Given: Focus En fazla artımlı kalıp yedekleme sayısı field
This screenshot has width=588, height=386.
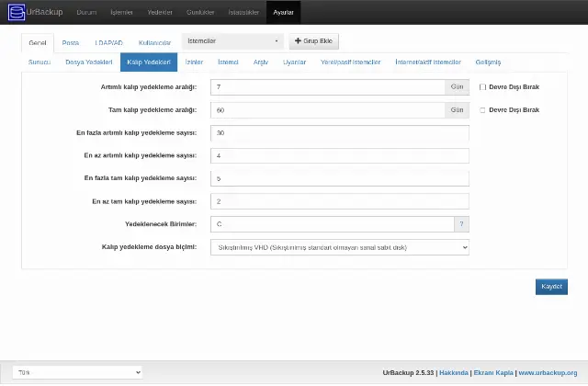Looking at the screenshot, I should click(x=340, y=133).
